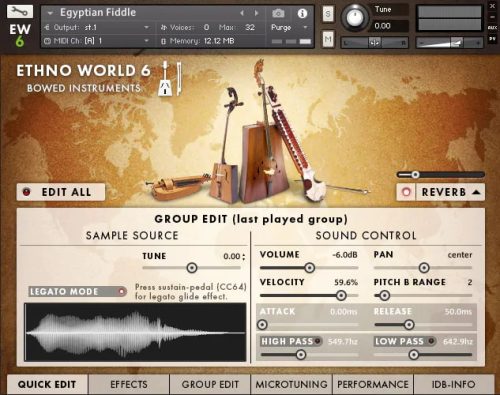Toggle the HIGH PASS filter on
Image resolution: width=500 pixels, height=395 pixels.
pos(317,341)
